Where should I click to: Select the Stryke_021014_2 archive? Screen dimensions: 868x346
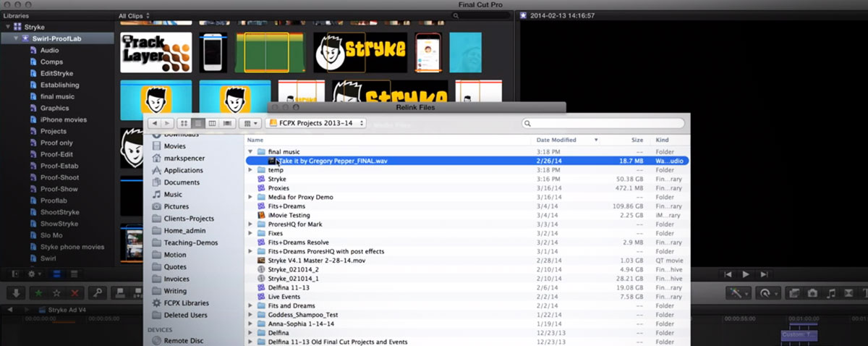pos(467,269)
